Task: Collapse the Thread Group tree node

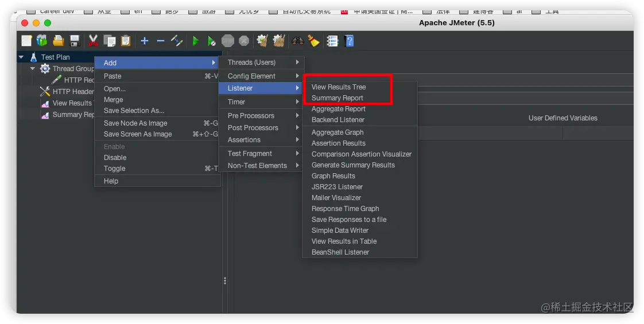Action: 33,68
